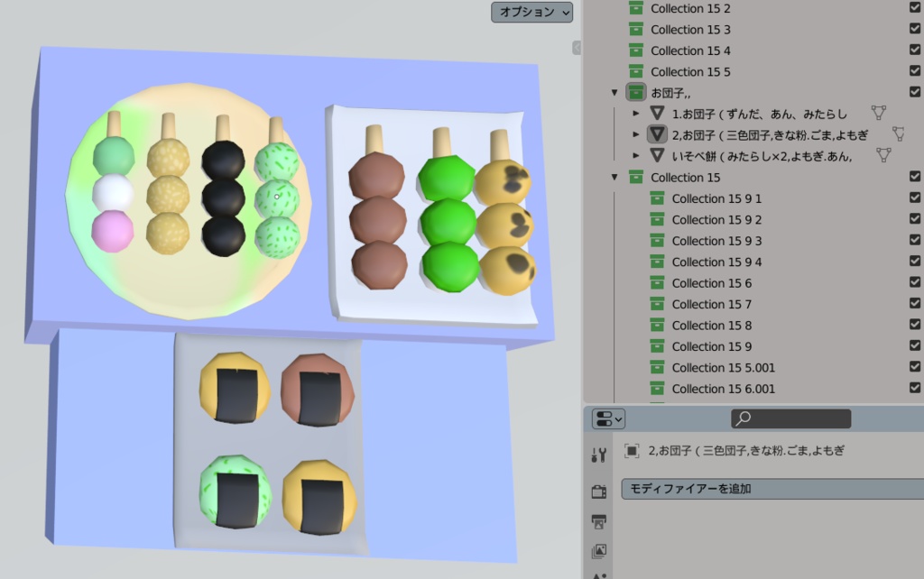924x579 pixels.
Task: Open the Output properties tab icon
Action: click(x=599, y=521)
